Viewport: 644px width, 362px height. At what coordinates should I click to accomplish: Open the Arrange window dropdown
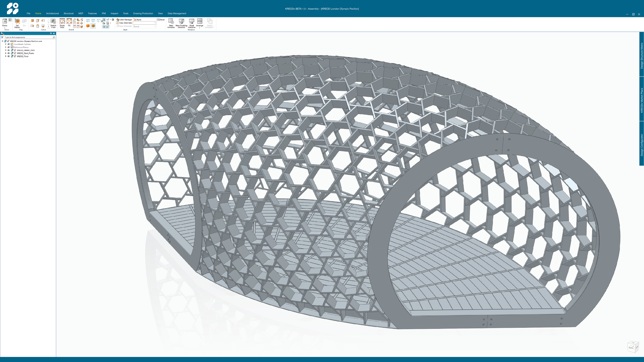[200, 26]
